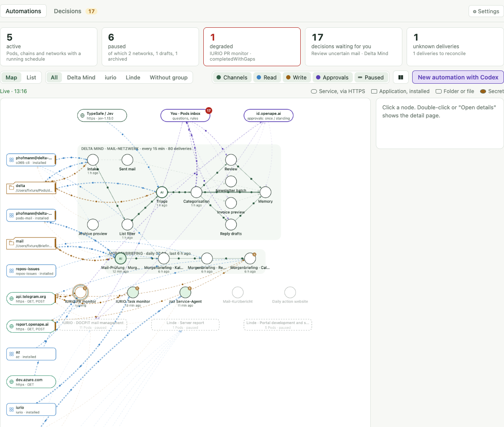This screenshot has width=504, height=427.
Task: Click the List filter pod circle
Action: click(127, 225)
